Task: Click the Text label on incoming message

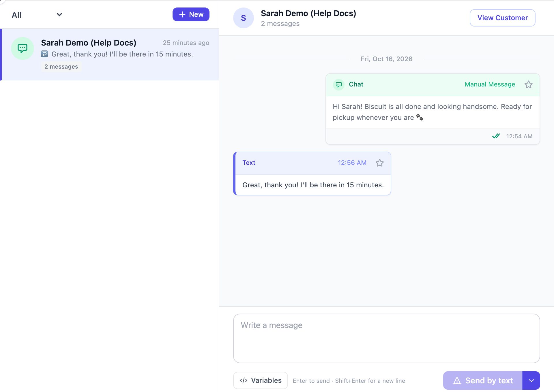Action: (x=249, y=163)
